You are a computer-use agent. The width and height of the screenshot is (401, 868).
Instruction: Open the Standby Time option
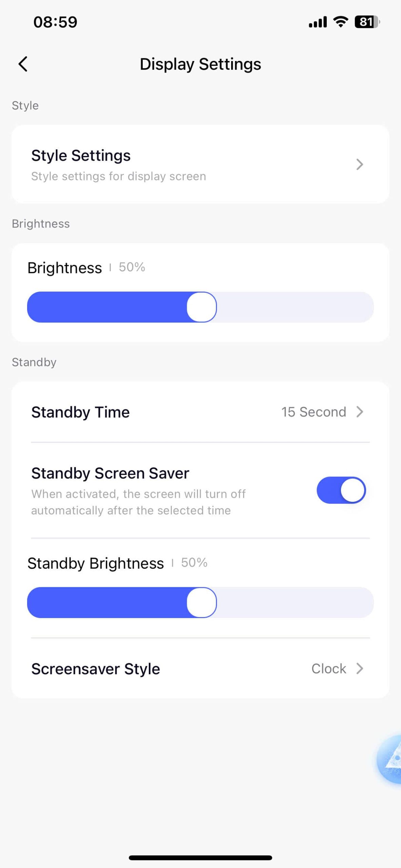(81, 412)
